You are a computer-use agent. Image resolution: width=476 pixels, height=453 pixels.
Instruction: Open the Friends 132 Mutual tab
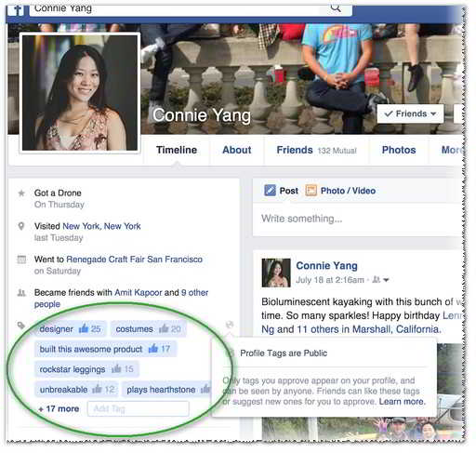tap(316, 150)
